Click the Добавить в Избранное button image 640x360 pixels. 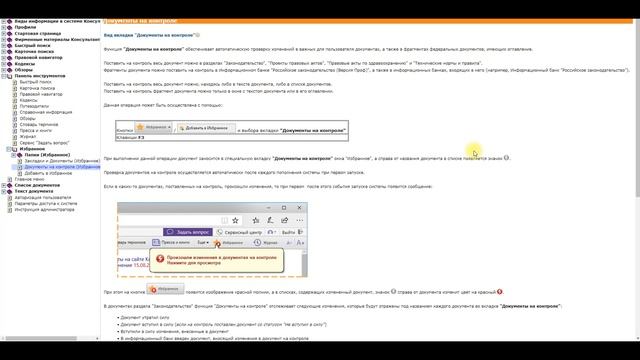point(207,128)
